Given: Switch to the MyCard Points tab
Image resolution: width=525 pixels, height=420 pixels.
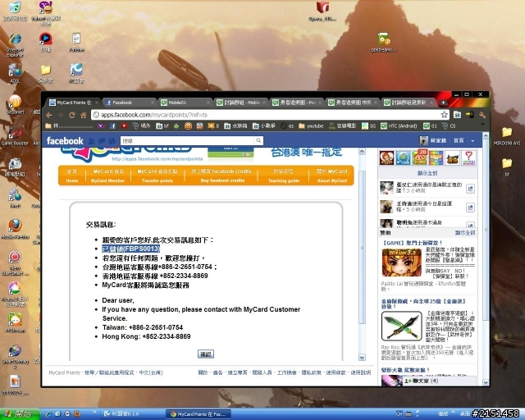Looking at the screenshot, I should (x=74, y=103).
